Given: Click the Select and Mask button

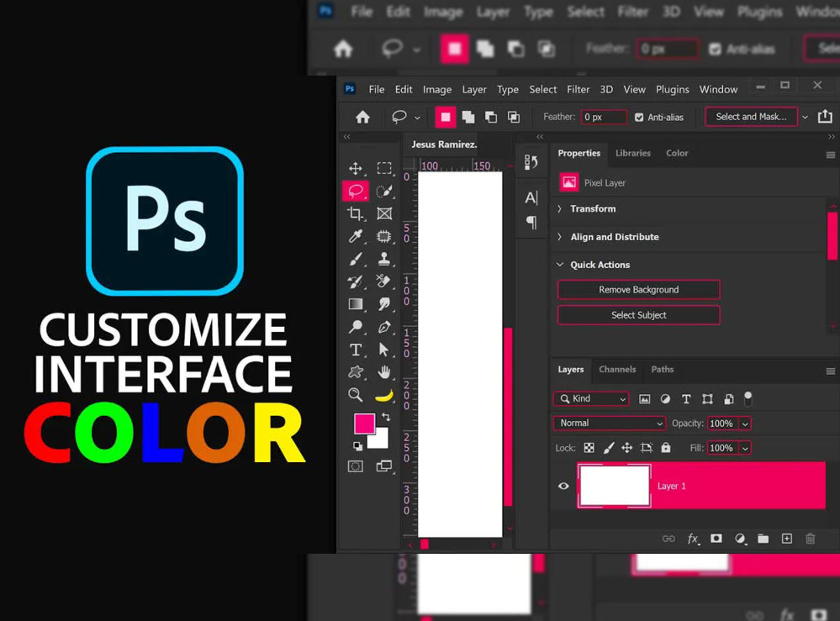Looking at the screenshot, I should point(751,117).
